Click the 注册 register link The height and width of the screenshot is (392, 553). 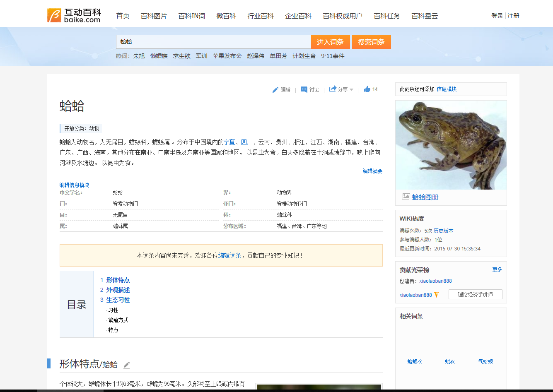click(x=513, y=16)
